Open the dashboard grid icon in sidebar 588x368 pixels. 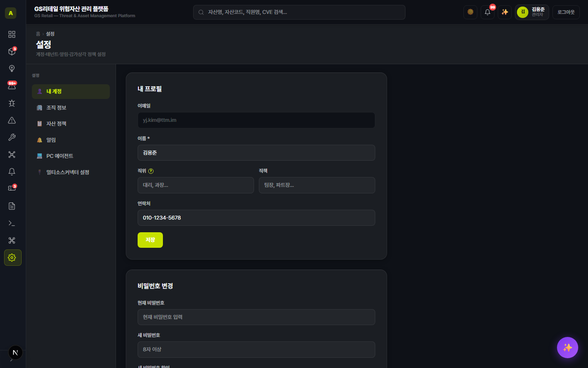(12, 34)
